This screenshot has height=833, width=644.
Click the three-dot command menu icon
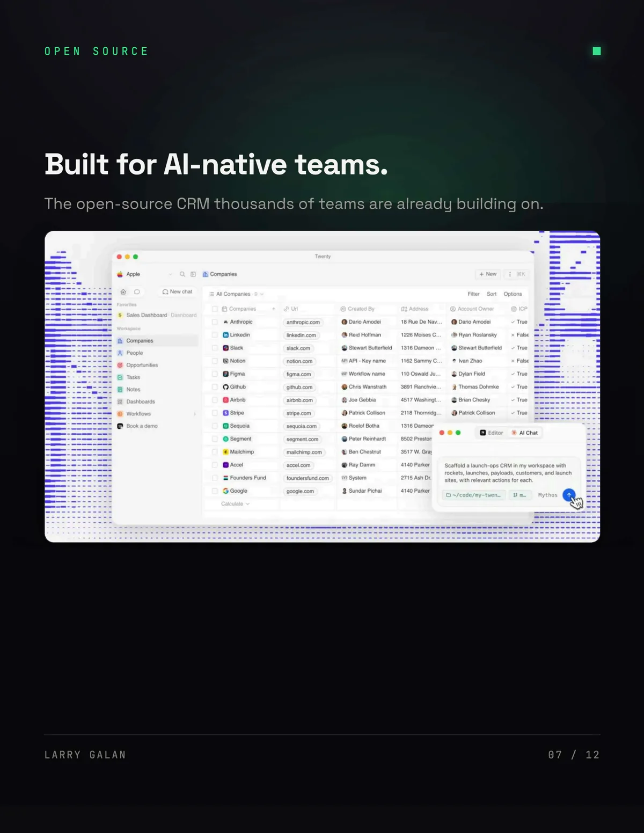510,274
